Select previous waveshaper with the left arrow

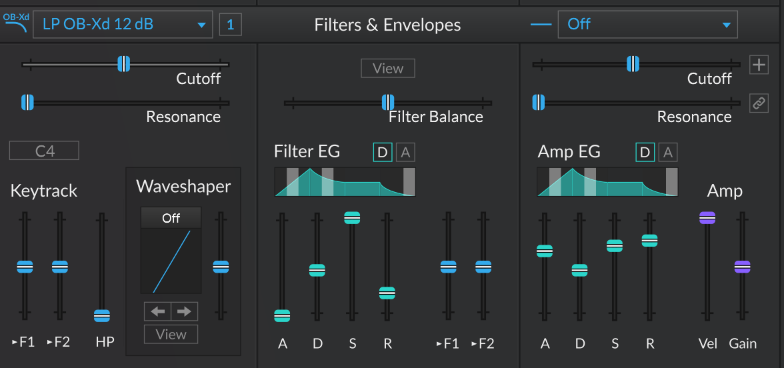tap(158, 312)
